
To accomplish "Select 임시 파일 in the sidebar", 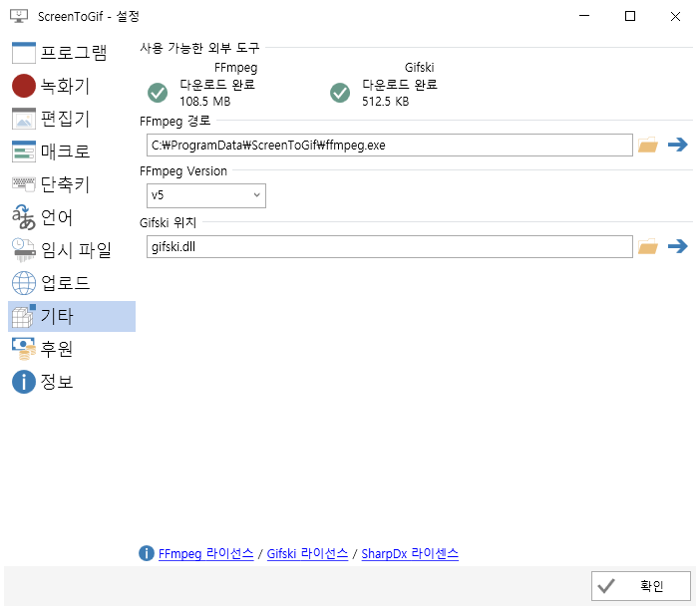I will (72, 250).
